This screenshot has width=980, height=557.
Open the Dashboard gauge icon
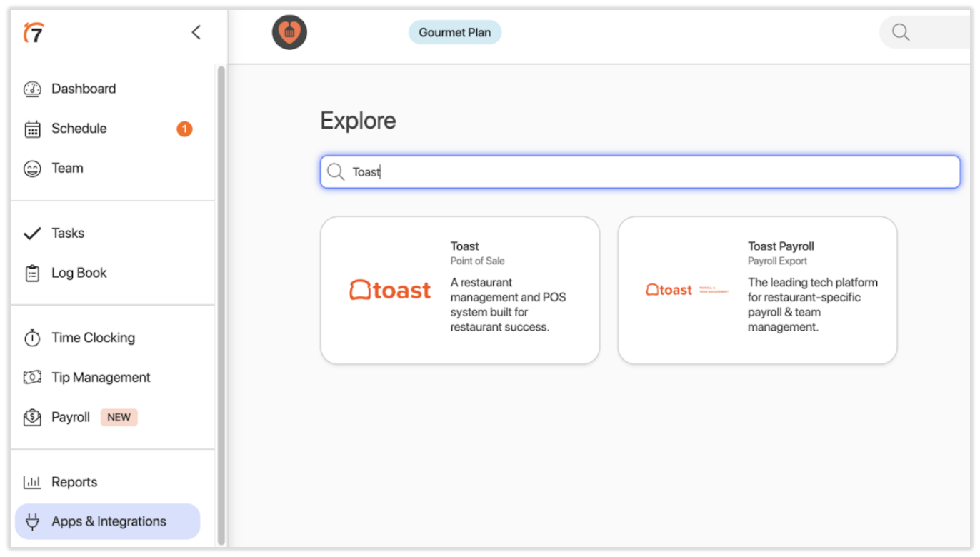[x=32, y=89]
